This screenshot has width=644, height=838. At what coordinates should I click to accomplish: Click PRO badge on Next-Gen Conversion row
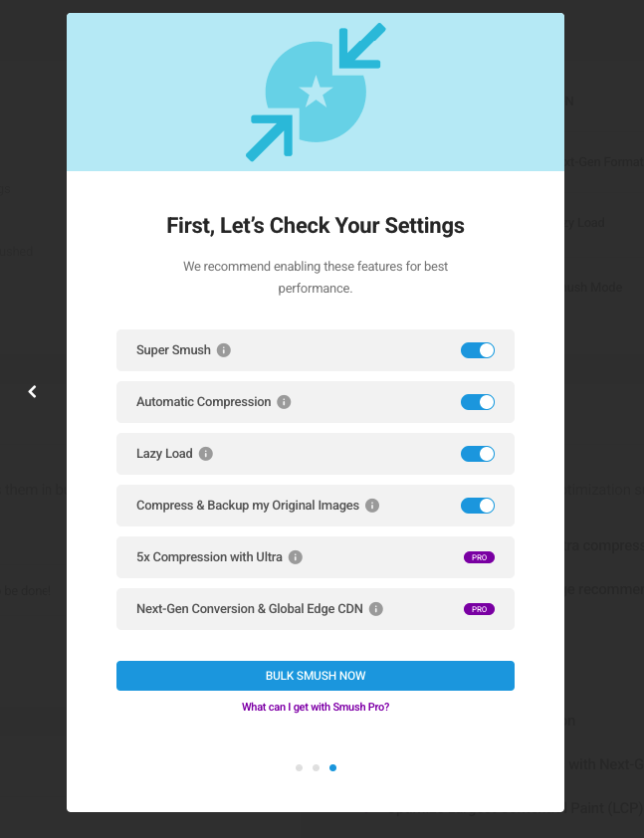tap(479, 609)
